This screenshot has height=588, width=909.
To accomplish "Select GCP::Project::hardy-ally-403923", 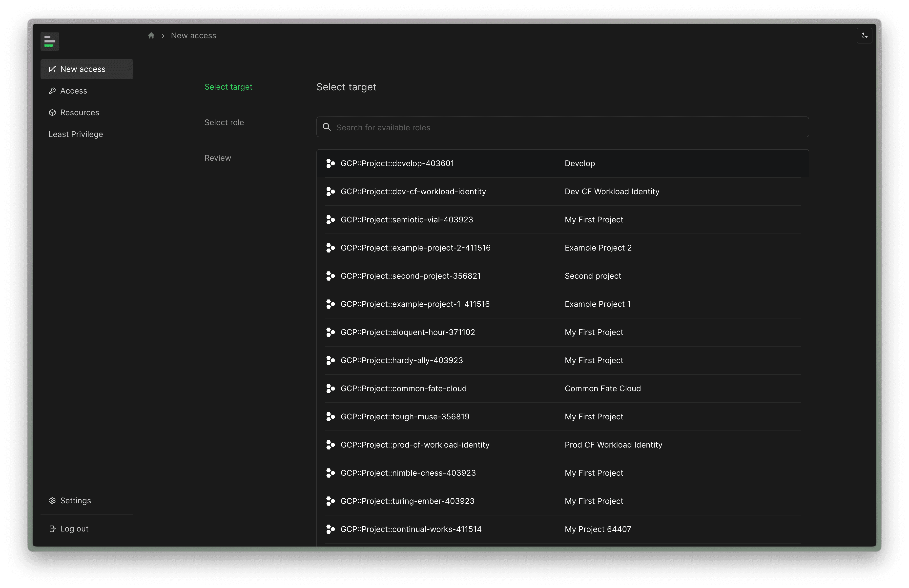I will pyautogui.click(x=563, y=361).
